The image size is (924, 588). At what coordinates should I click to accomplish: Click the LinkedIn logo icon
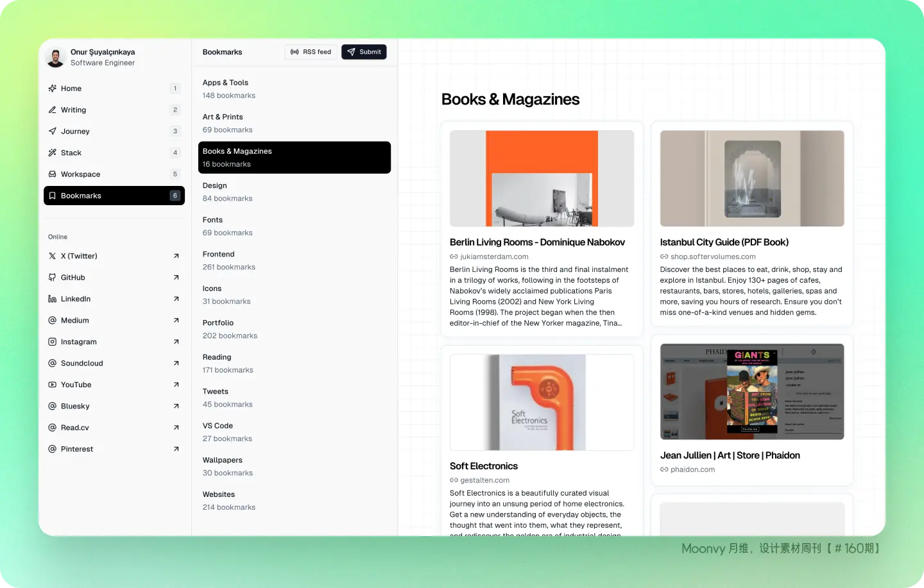53,299
